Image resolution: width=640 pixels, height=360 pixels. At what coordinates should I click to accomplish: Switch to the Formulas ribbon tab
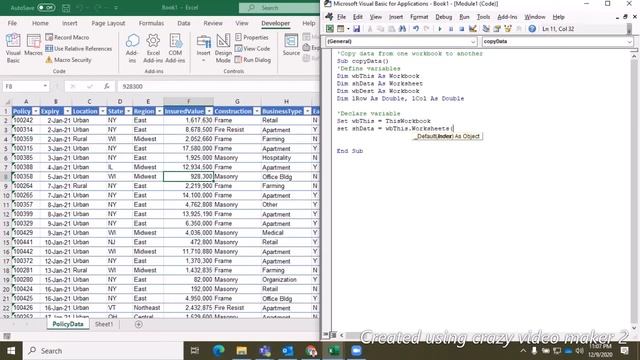click(x=151, y=23)
